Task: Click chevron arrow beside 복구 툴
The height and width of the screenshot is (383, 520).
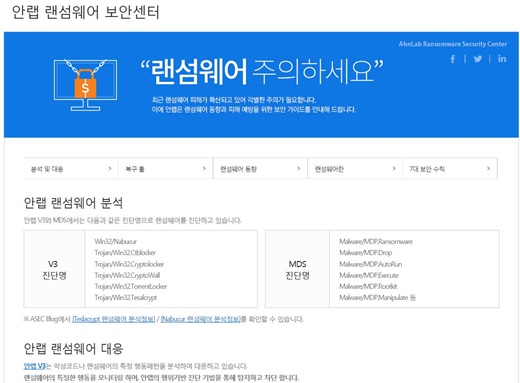Action: (x=204, y=168)
